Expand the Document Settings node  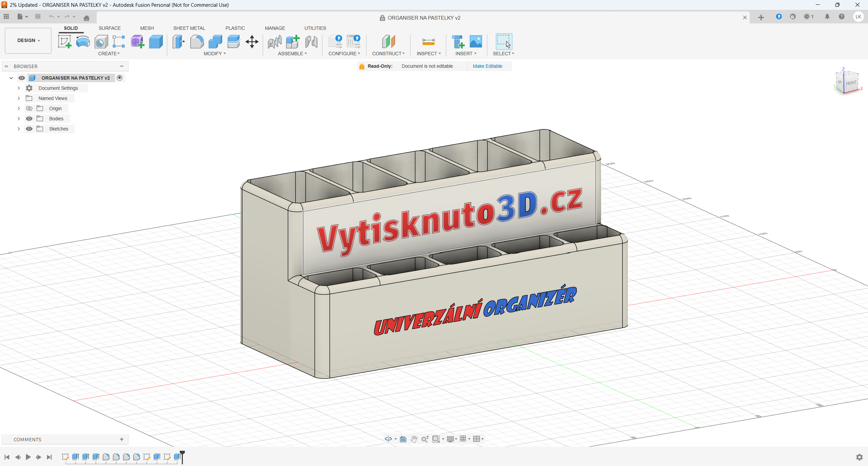coord(19,88)
